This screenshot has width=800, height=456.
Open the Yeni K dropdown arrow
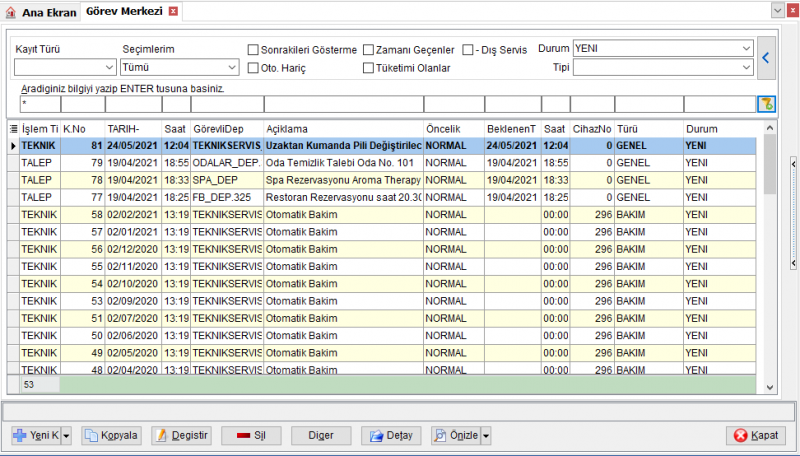point(66,436)
